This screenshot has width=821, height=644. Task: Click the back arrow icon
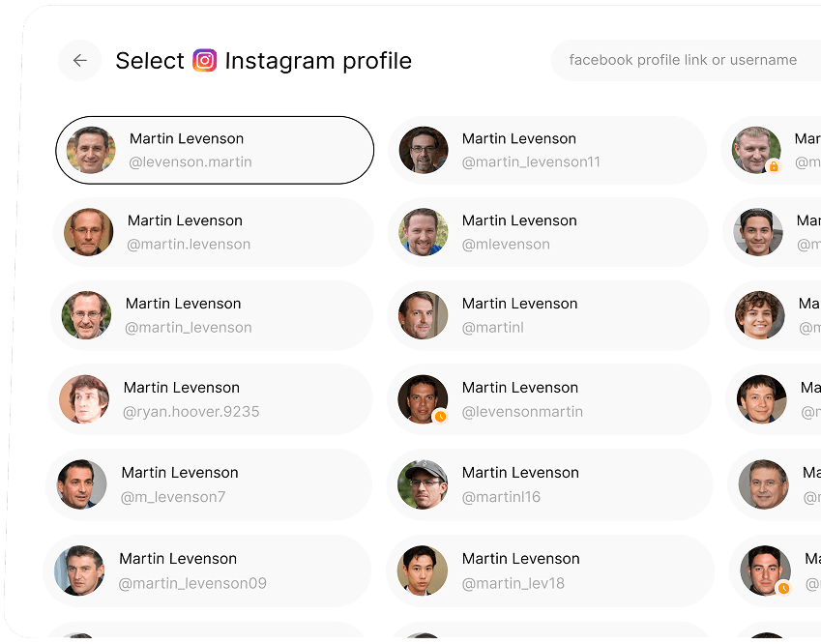coord(79,60)
